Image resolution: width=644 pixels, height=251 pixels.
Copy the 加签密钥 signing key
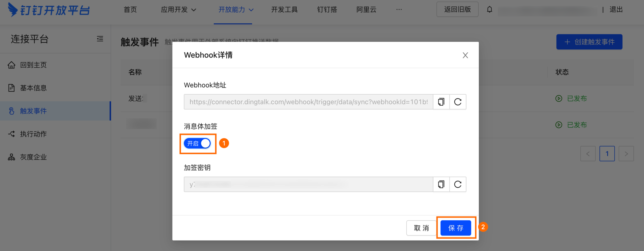pyautogui.click(x=441, y=184)
